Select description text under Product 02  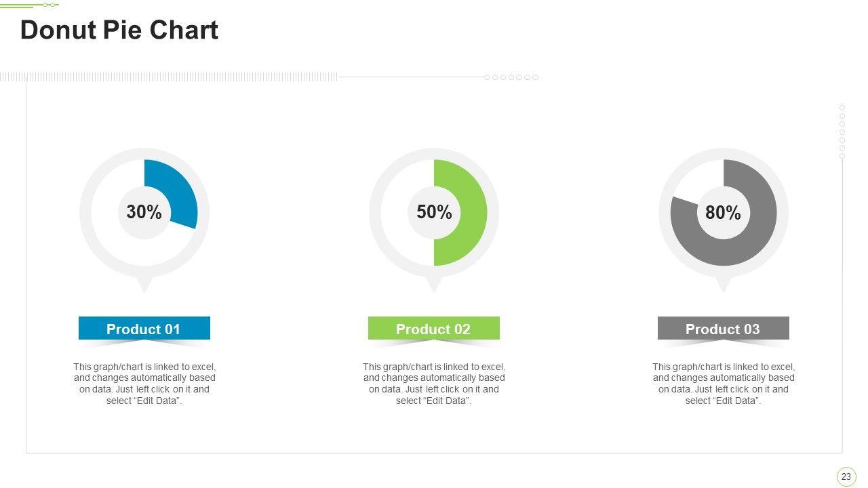click(434, 384)
